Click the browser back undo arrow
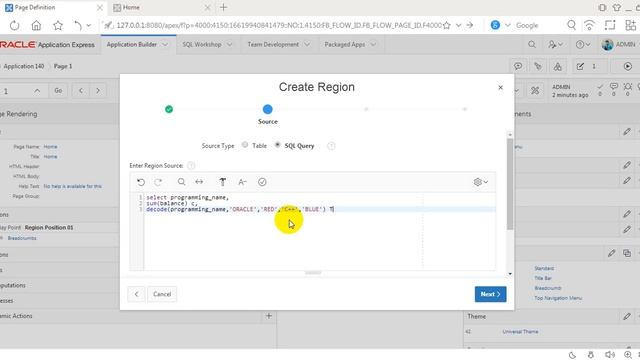 coord(78,25)
